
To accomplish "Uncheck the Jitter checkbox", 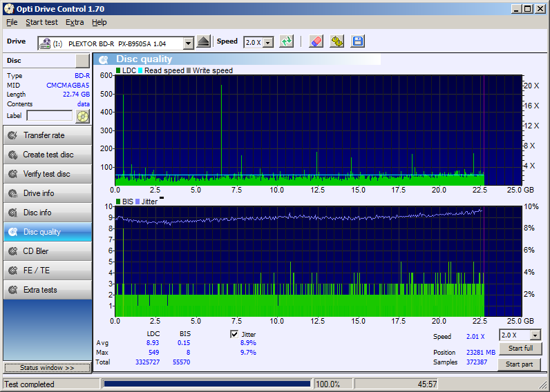I will [234, 334].
